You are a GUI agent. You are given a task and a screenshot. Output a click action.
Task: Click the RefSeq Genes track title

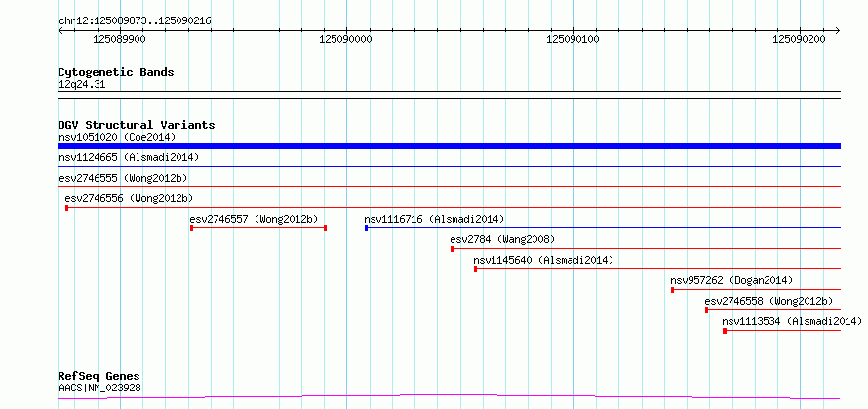tap(99, 377)
